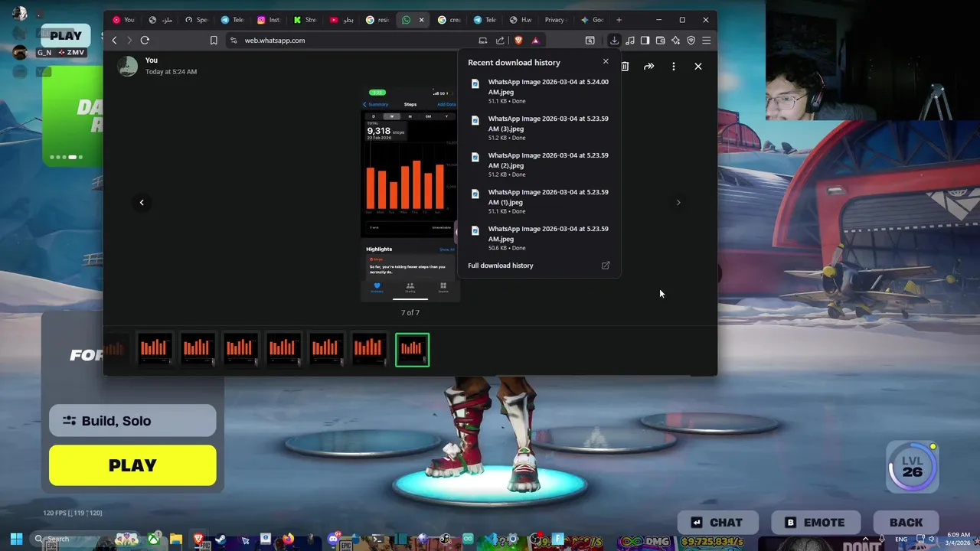
Task: Click the LVL 26 progress badge
Action: 913,467
